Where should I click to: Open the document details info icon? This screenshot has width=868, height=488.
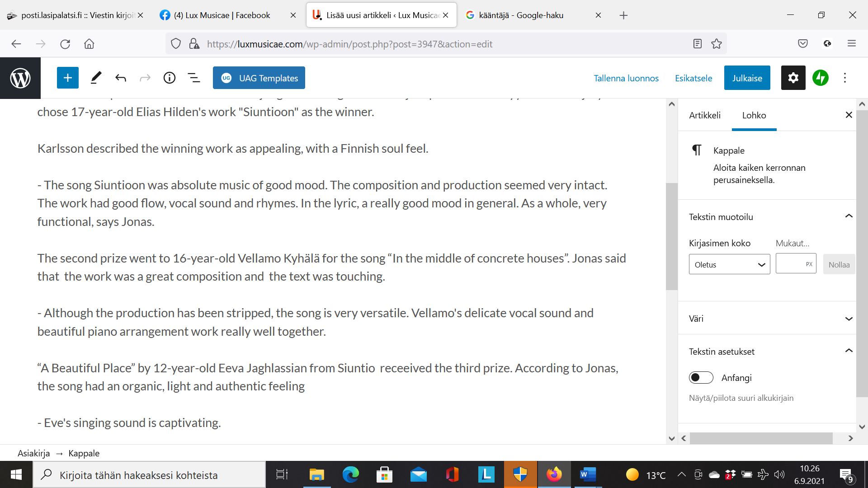[x=170, y=78]
